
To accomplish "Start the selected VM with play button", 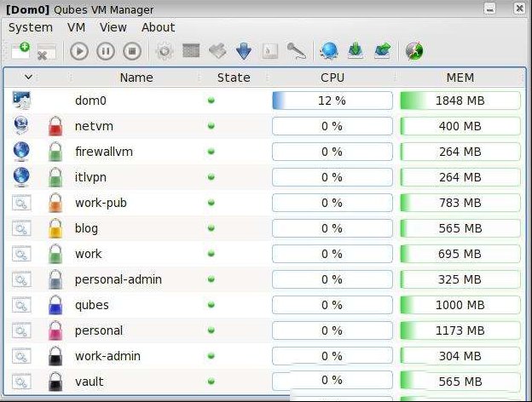I will point(79,51).
